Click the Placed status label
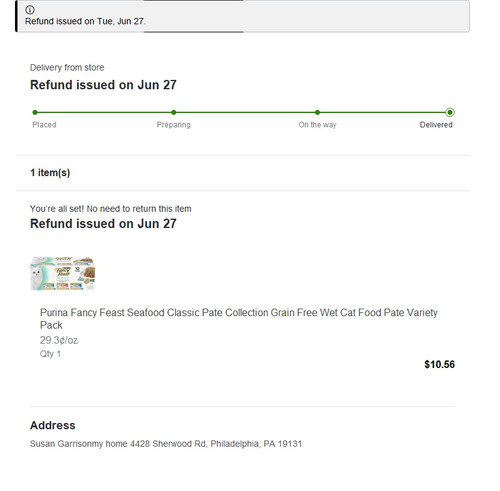Viewport: 500px width, 491px height. point(44,125)
